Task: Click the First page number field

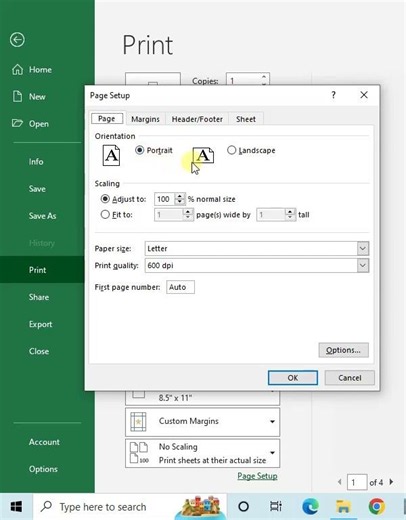Action: (x=180, y=287)
